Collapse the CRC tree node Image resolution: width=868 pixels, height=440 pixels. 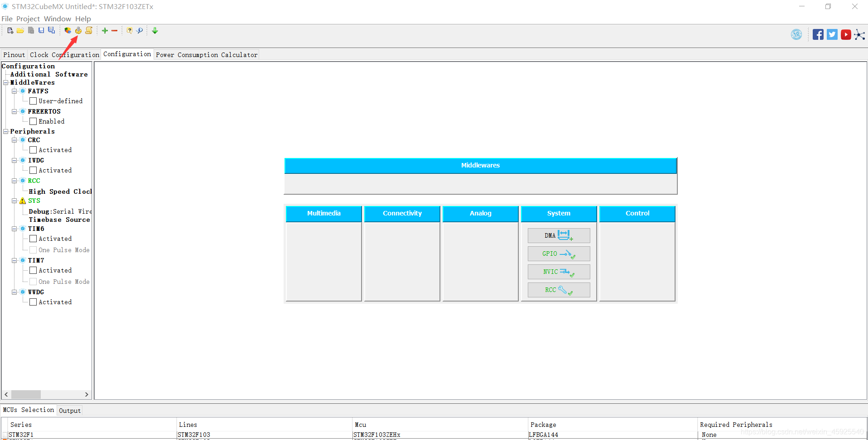click(14, 140)
